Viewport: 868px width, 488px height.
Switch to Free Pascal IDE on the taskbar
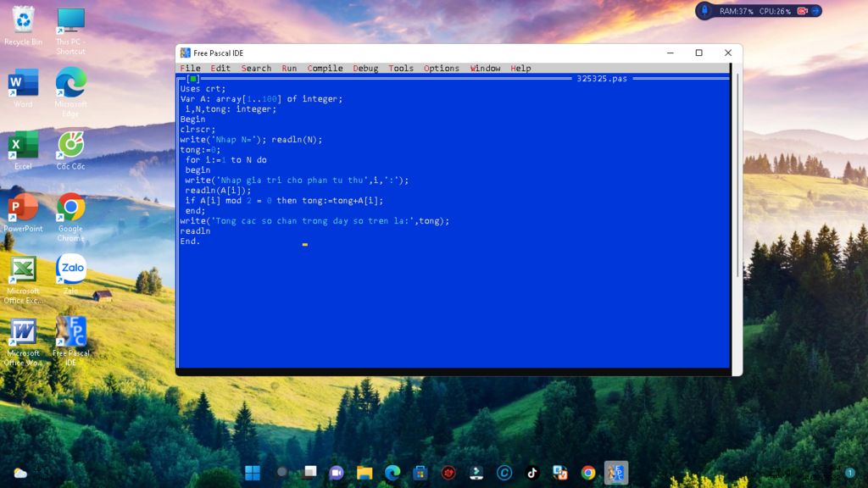coord(616,473)
